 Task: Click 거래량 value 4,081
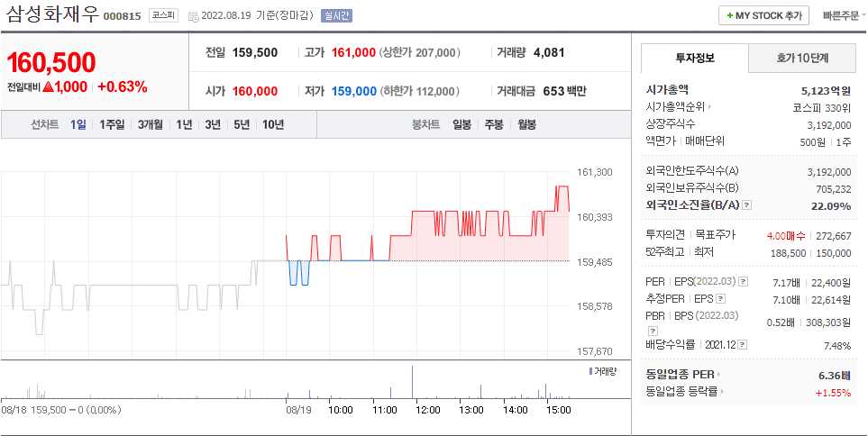(x=549, y=53)
